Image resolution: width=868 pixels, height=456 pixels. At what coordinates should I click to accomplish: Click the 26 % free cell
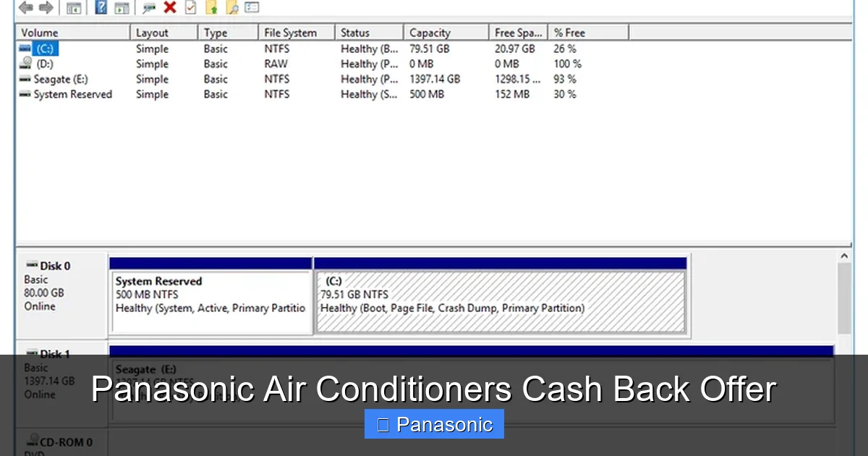click(x=565, y=48)
